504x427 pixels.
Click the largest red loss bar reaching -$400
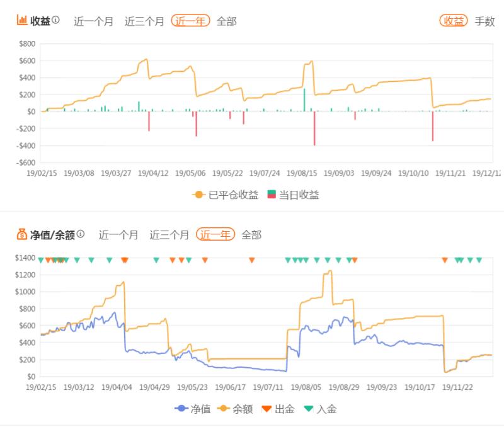pos(314,128)
